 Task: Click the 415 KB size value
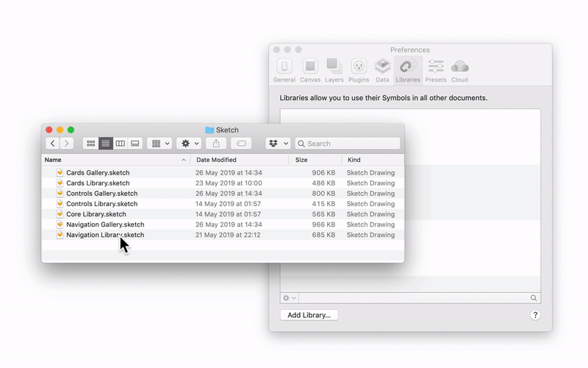[323, 204]
